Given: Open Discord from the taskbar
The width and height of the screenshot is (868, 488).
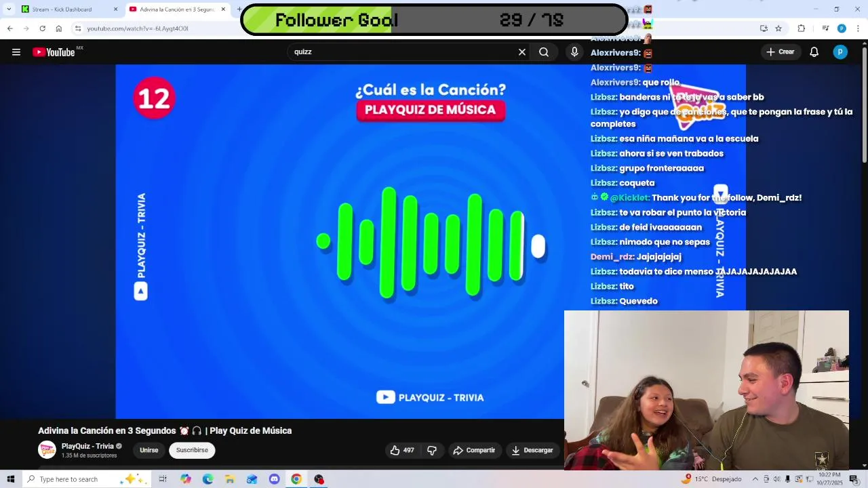Looking at the screenshot, I should pos(274,479).
